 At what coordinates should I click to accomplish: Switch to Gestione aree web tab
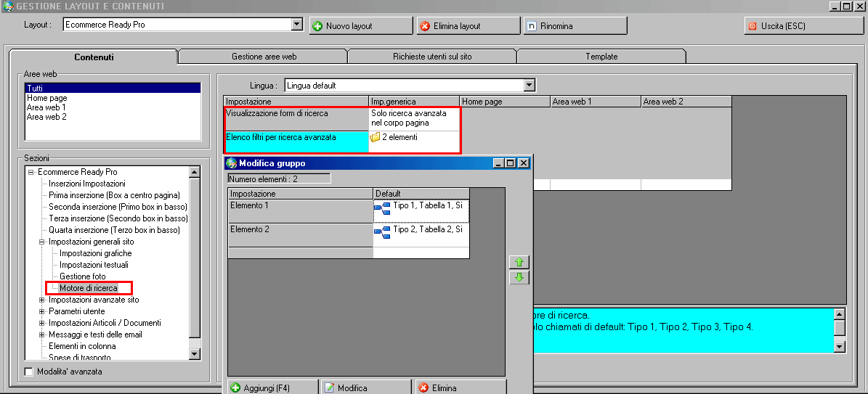pyautogui.click(x=264, y=57)
